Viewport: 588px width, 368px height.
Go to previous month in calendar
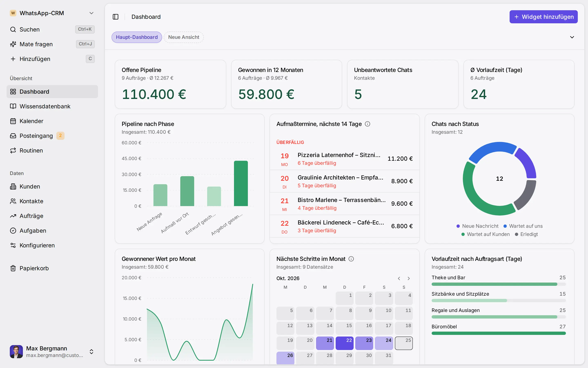point(399,278)
